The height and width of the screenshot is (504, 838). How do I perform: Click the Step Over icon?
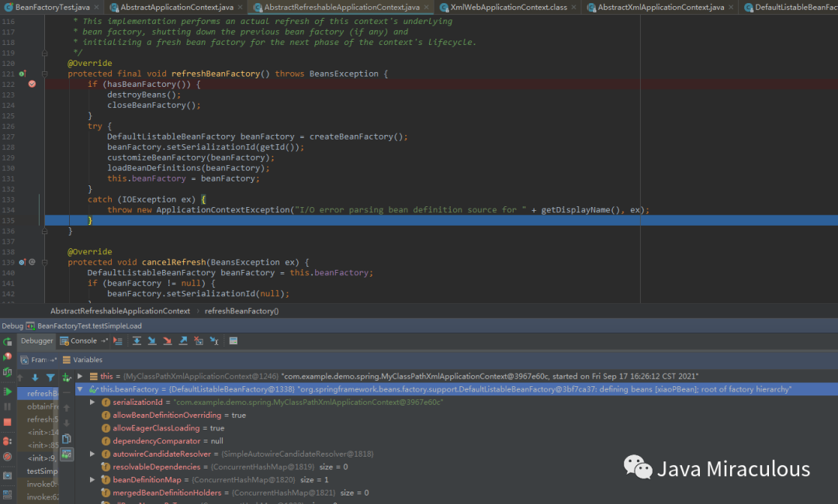tap(137, 340)
